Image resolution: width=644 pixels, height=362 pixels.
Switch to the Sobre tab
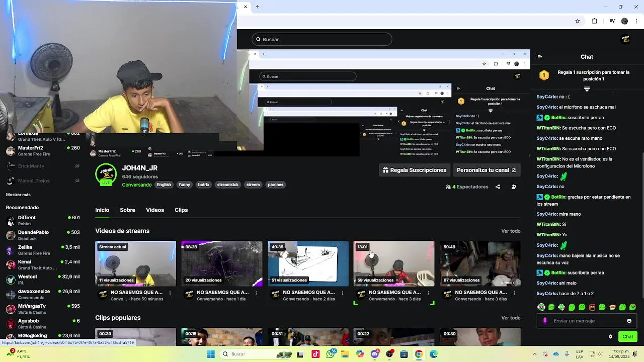click(x=127, y=210)
